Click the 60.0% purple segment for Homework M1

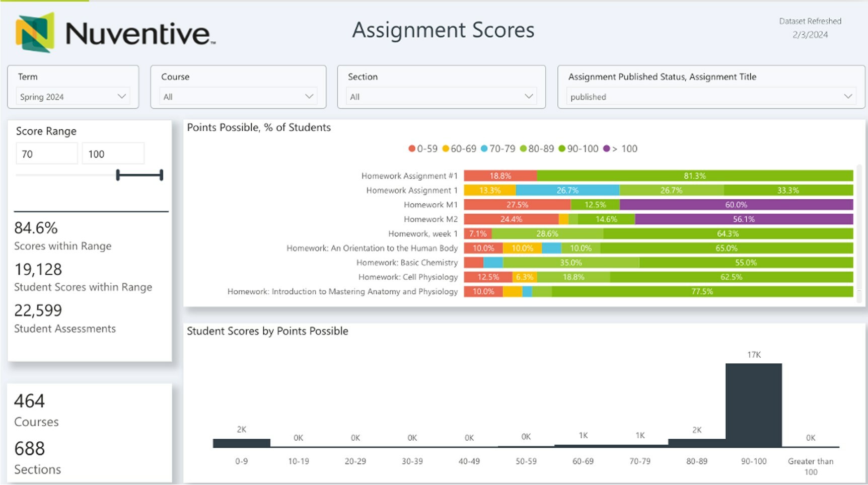pyautogui.click(x=736, y=205)
